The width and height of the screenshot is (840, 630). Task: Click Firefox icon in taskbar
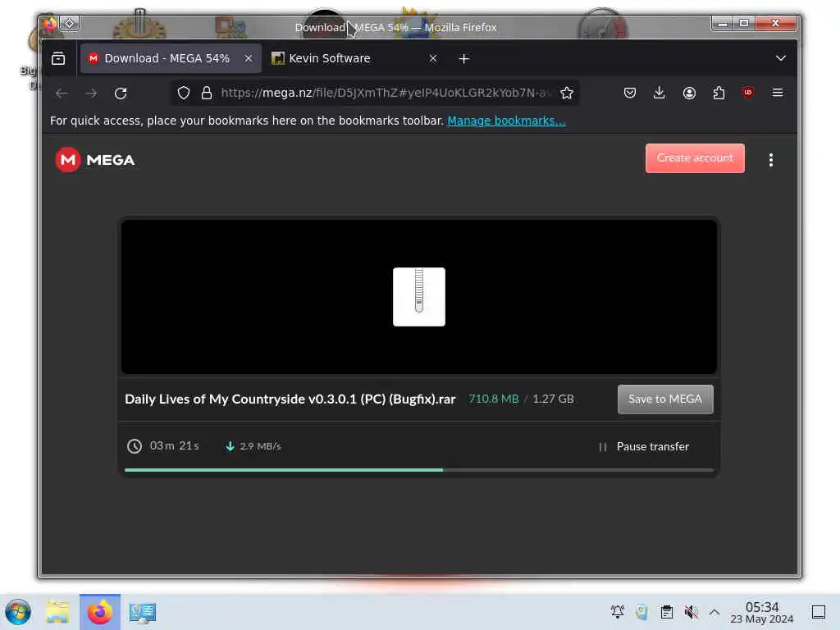click(100, 612)
